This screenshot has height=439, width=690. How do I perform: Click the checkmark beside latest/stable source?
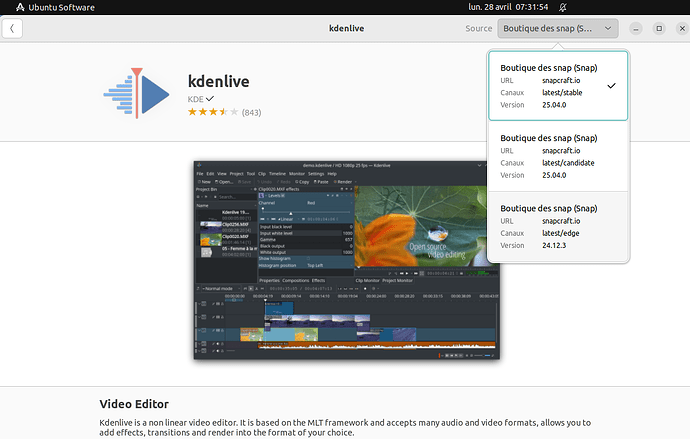click(611, 86)
